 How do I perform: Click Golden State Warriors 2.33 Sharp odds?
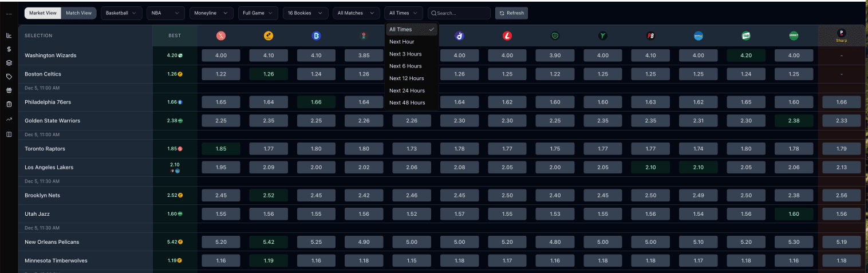(842, 121)
